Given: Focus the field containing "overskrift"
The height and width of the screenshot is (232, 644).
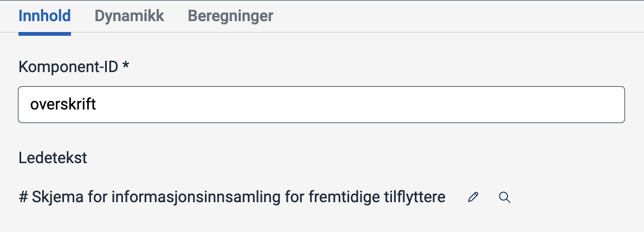Looking at the screenshot, I should [x=321, y=105].
